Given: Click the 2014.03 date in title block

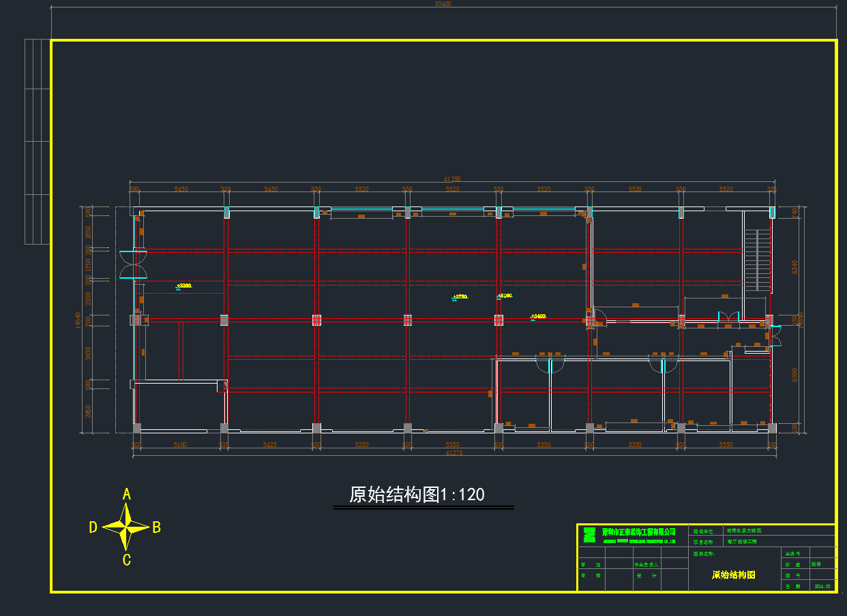Looking at the screenshot, I should coord(822,586).
